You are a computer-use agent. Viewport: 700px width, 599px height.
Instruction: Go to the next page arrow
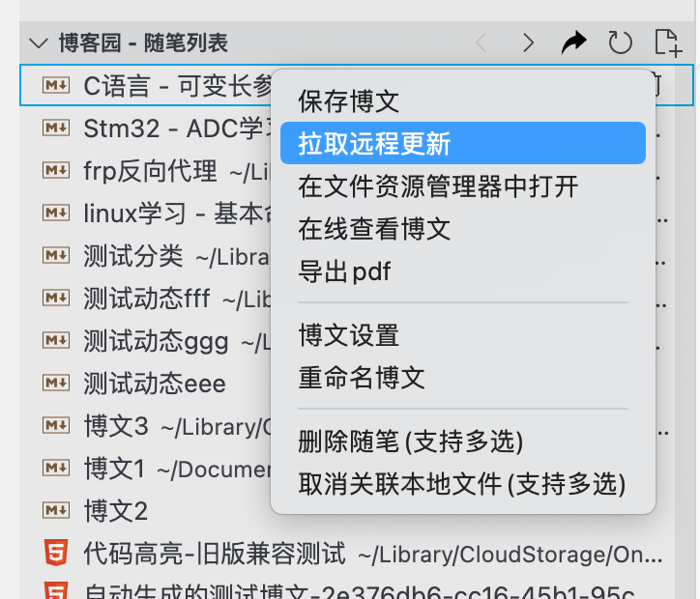[x=529, y=43]
